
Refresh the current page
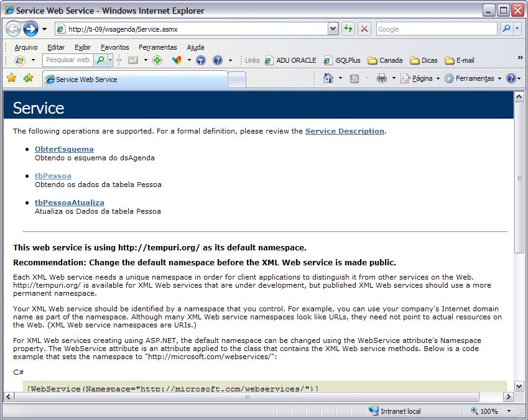(x=348, y=29)
